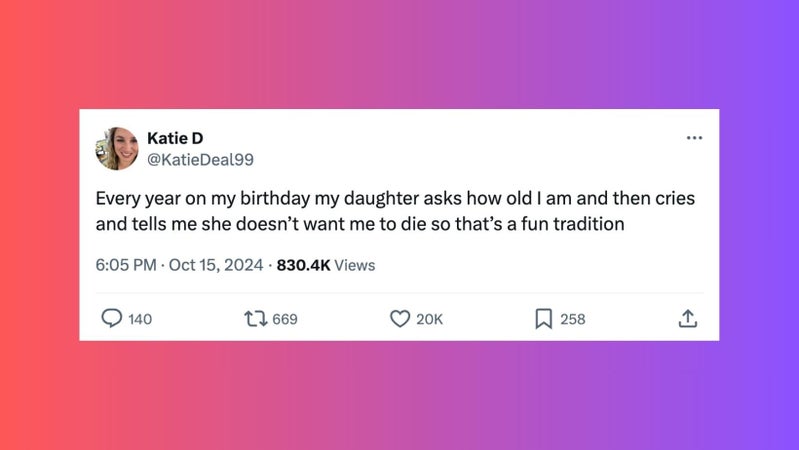This screenshot has width=799, height=450.
Task: Bookmark the tweet using the bookmark icon
Action: [x=543, y=318]
